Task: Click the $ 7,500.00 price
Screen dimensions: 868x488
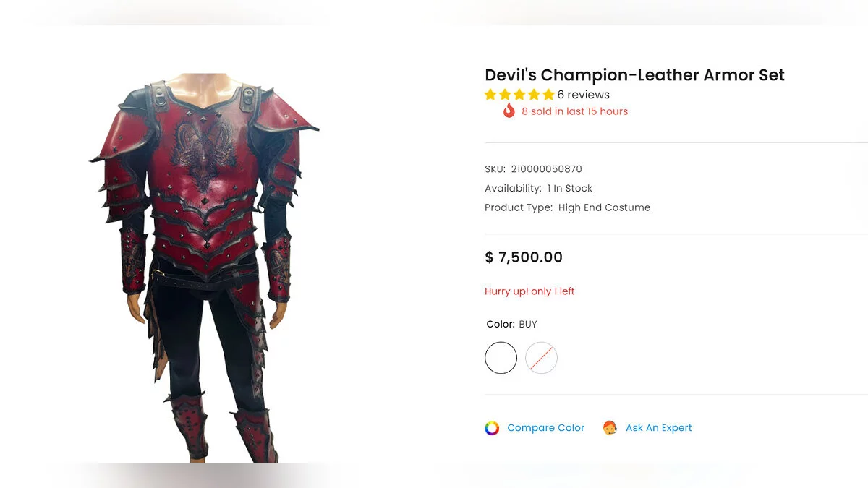Action: pos(524,257)
